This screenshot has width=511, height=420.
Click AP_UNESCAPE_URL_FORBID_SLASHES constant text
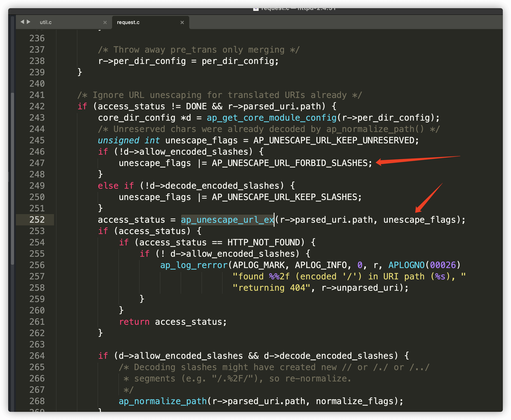tap(290, 163)
